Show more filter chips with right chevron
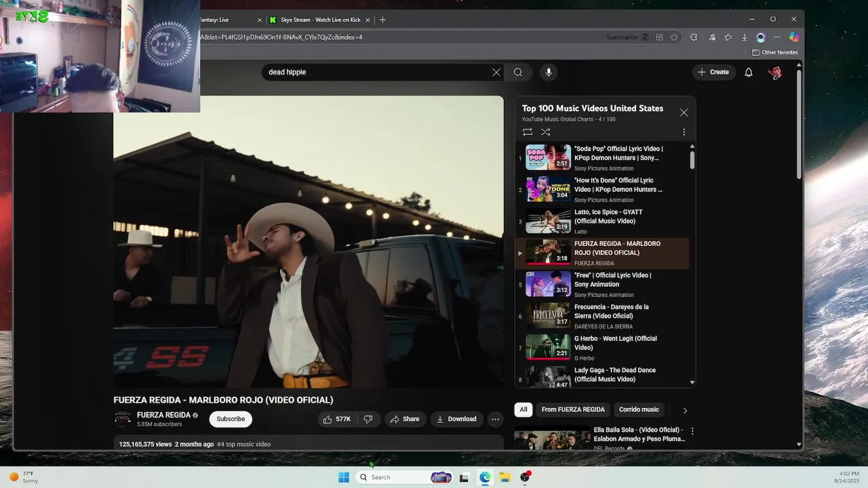 tap(685, 410)
